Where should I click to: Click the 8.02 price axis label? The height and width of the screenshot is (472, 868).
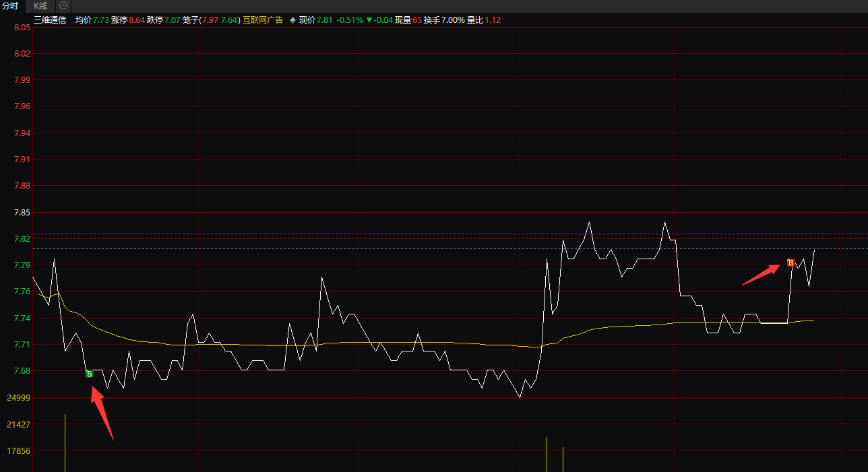(x=22, y=54)
